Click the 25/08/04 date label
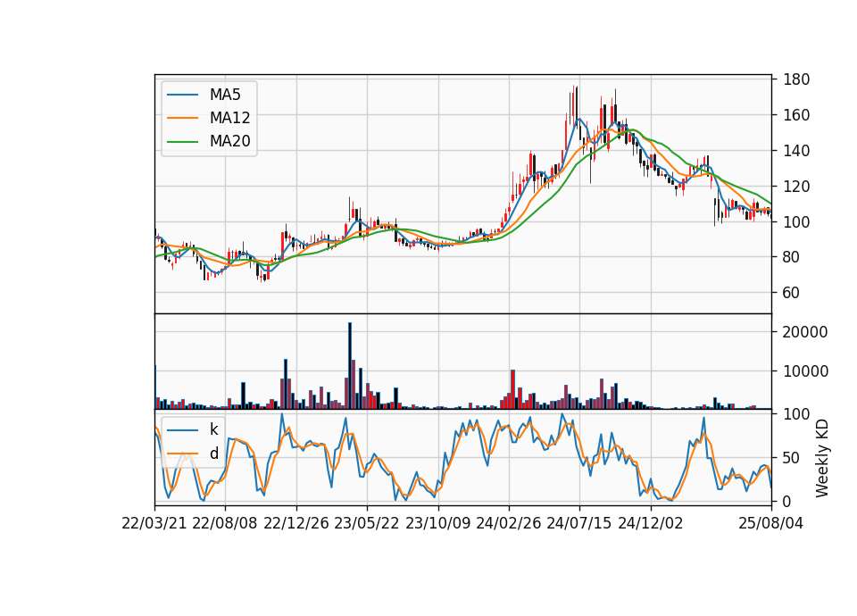 tap(771, 523)
